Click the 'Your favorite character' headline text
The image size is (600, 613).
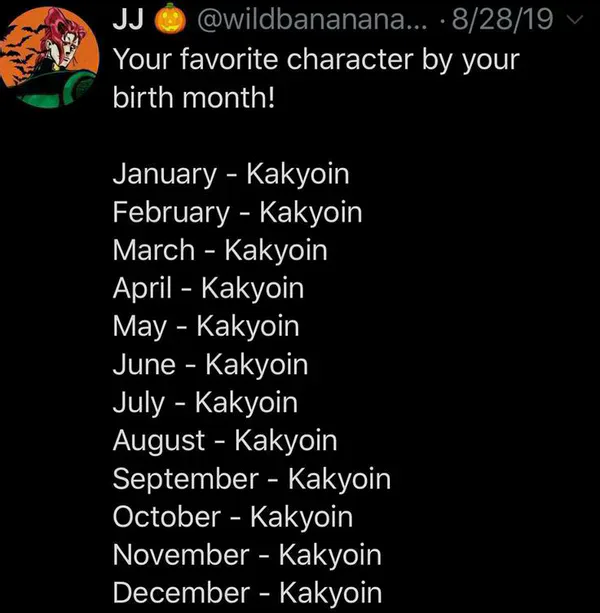point(316,60)
